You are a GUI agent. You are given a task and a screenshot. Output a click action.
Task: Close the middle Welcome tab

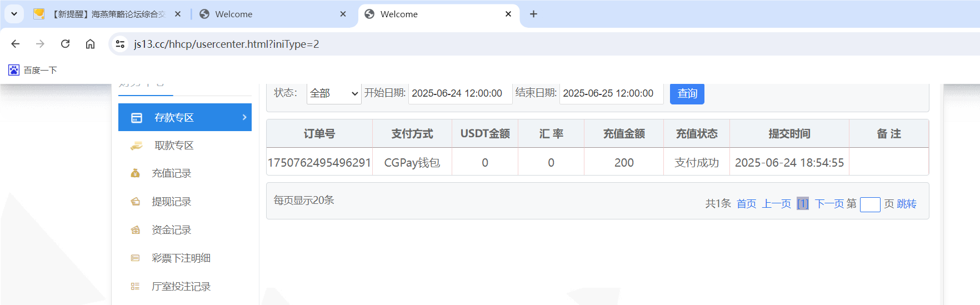click(x=343, y=14)
